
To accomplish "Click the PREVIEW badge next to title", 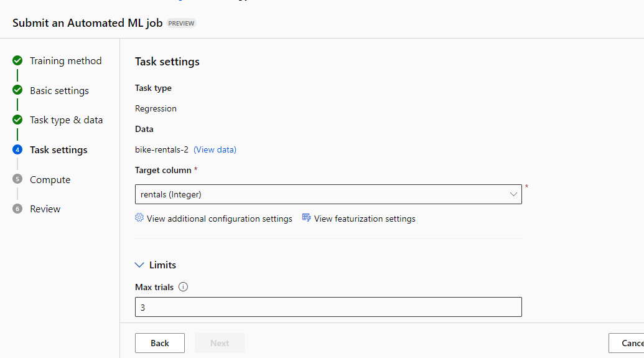I will click(x=181, y=24).
